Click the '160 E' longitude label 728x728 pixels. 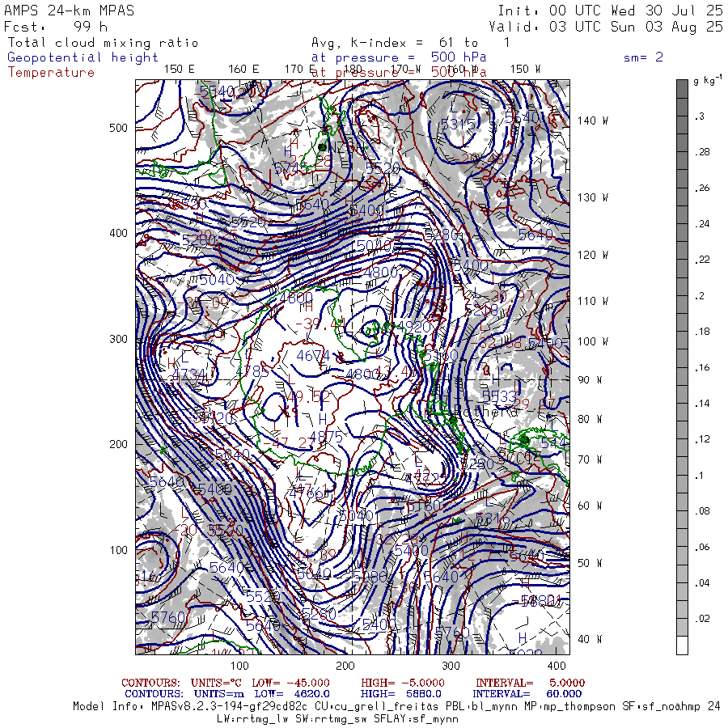point(243,70)
